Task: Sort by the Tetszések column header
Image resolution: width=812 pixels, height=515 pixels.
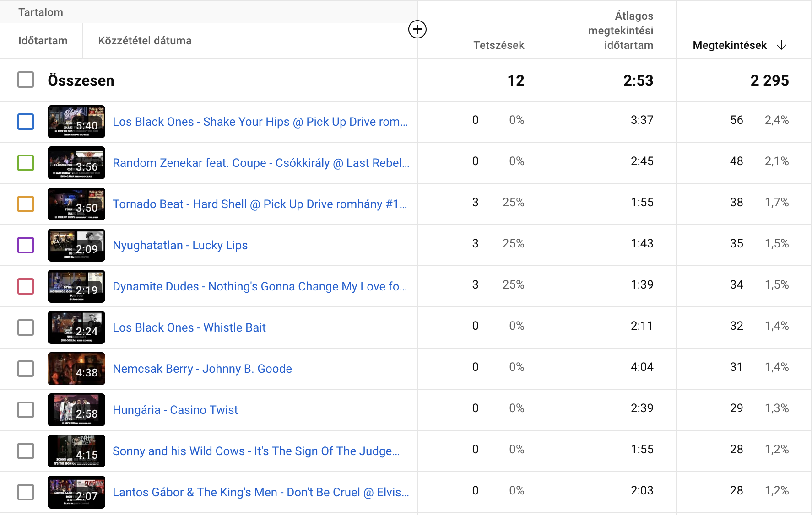Action: pos(498,45)
